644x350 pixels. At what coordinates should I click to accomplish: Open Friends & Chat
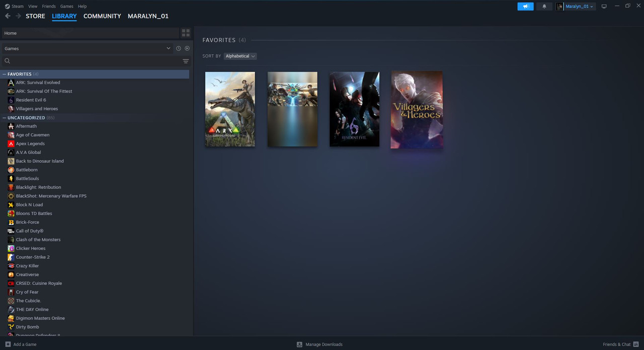click(x=616, y=344)
